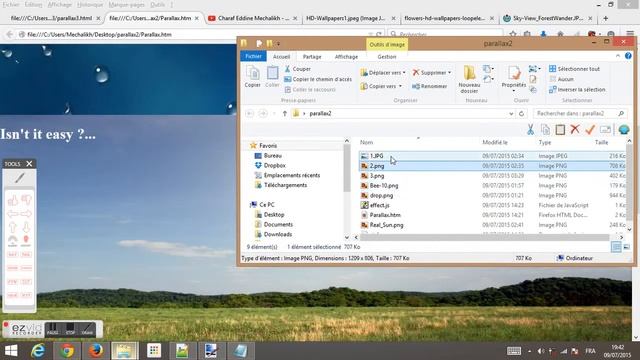This screenshot has height=360, width=640.
Task: Select the thumbs-up stamp in TOOLS panel
Action: point(13,200)
